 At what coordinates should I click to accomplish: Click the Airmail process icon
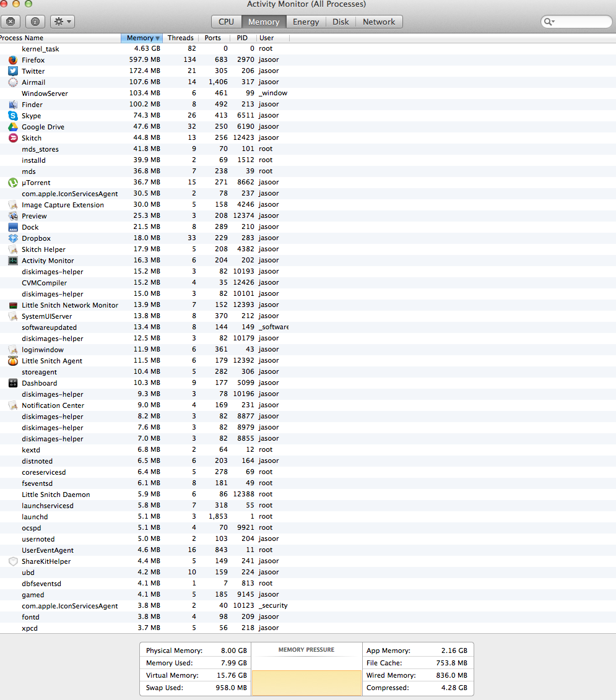(13, 82)
